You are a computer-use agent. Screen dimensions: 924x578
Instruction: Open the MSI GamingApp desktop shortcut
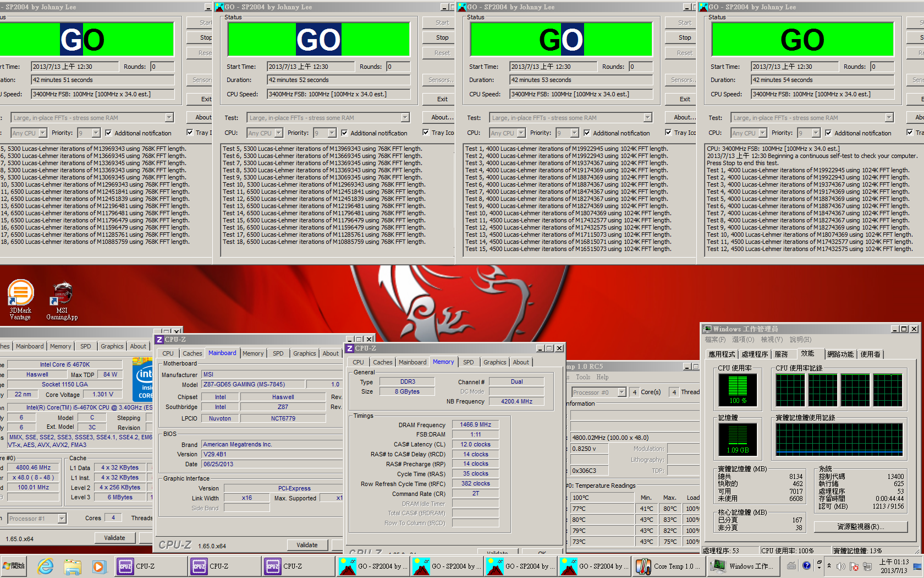click(x=62, y=300)
